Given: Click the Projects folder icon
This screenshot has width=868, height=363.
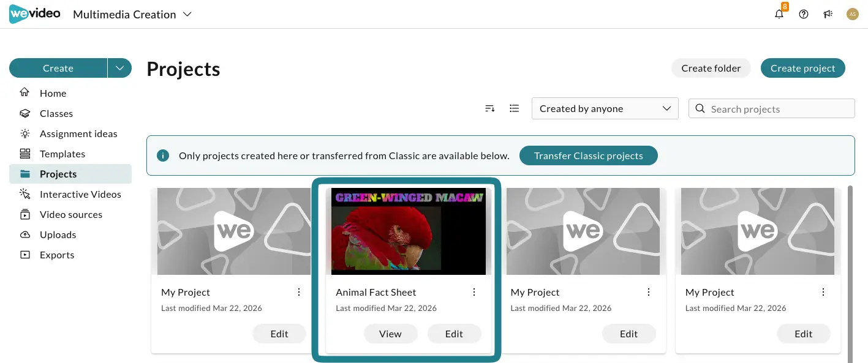Looking at the screenshot, I should (x=25, y=174).
